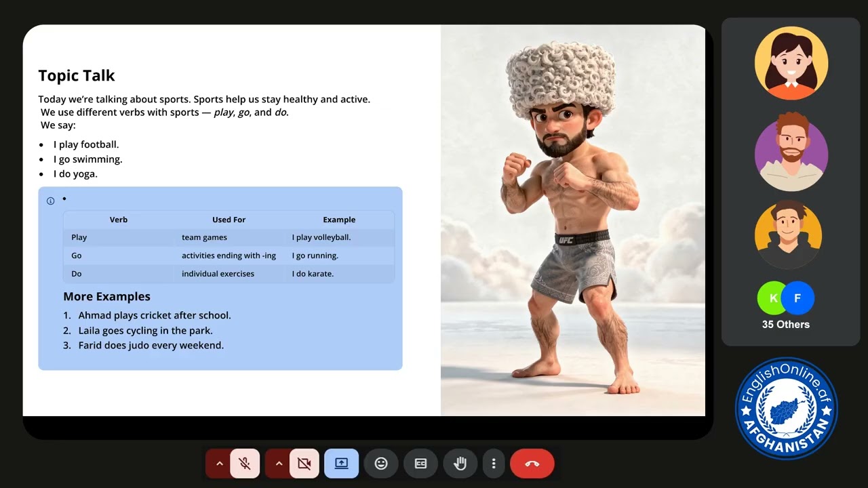Open video settings chevron beside camera

tap(278, 464)
